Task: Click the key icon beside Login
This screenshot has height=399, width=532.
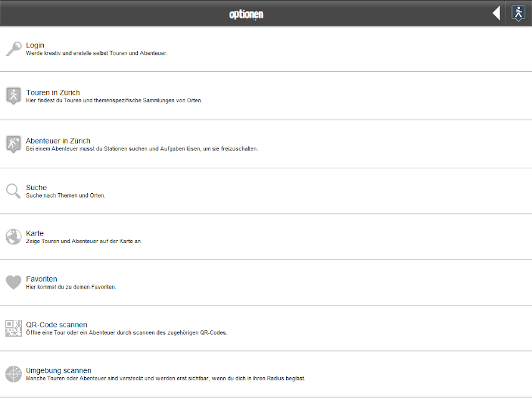Action: (14, 49)
